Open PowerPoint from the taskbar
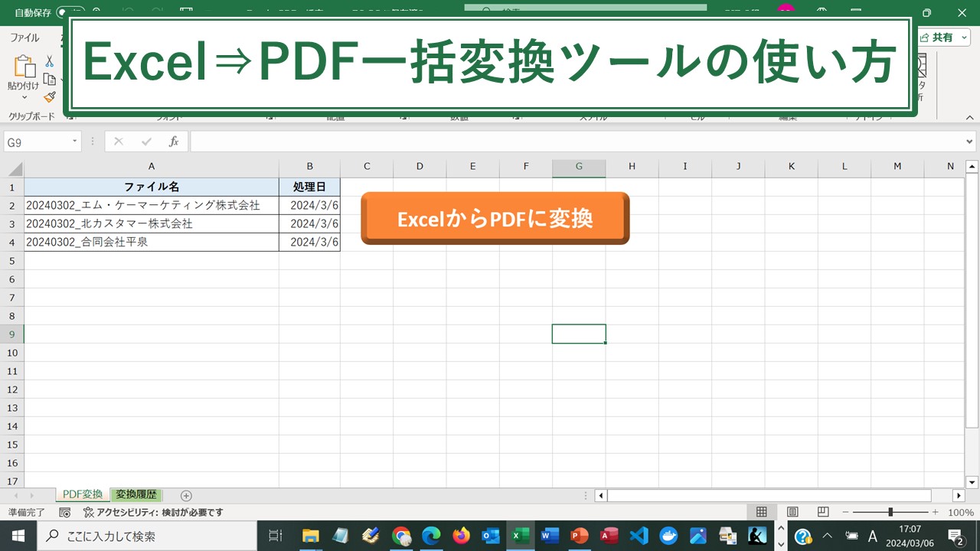The width and height of the screenshot is (980, 551). [580, 536]
